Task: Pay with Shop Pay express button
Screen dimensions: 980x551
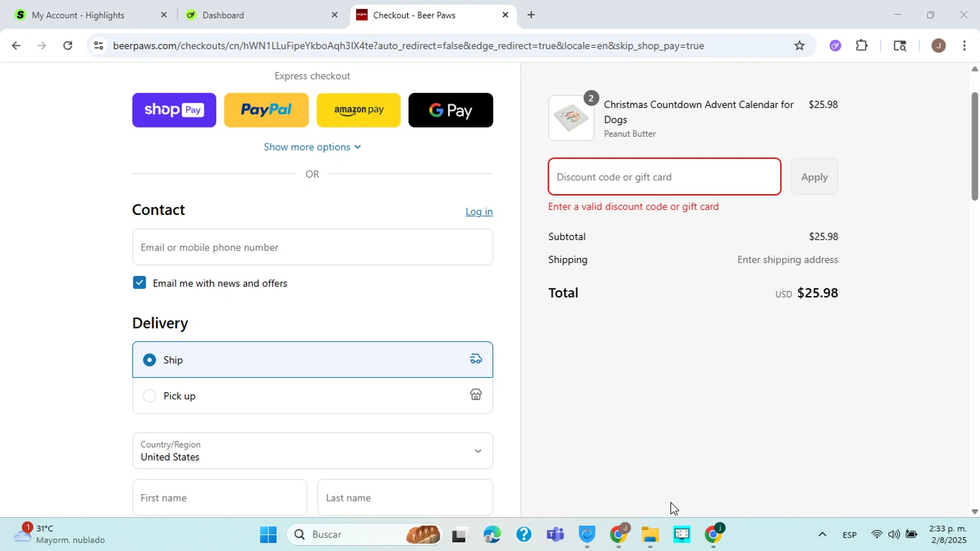Action: pos(174,110)
